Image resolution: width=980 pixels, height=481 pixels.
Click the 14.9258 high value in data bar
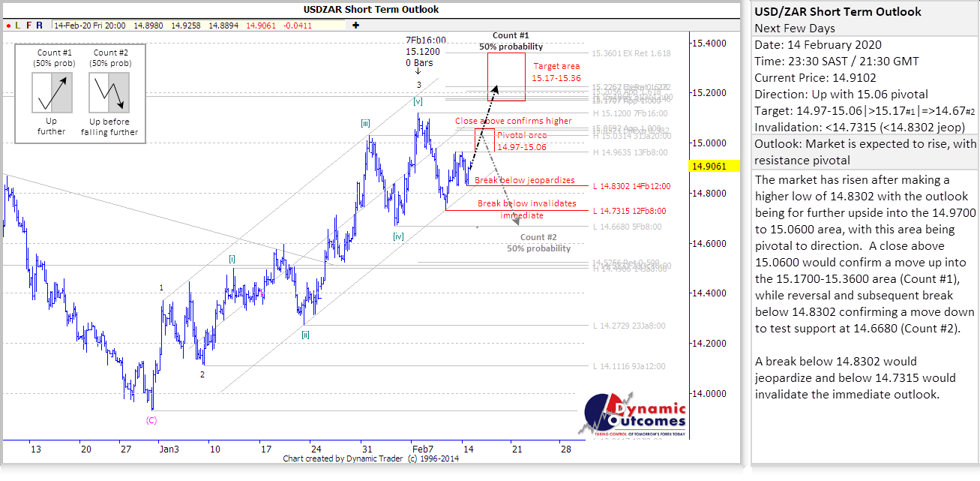tap(185, 25)
